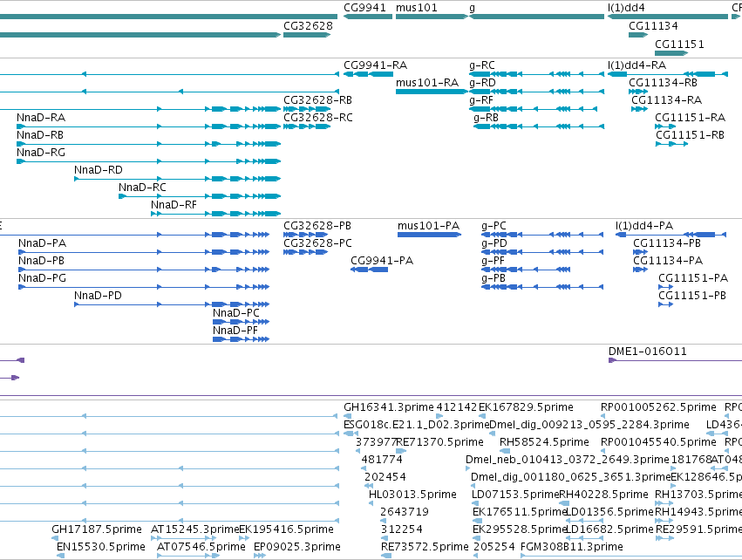Screen dimensions: 742x560
Task: Select CDS feature CG11134-PA
Action: [x=668, y=261]
